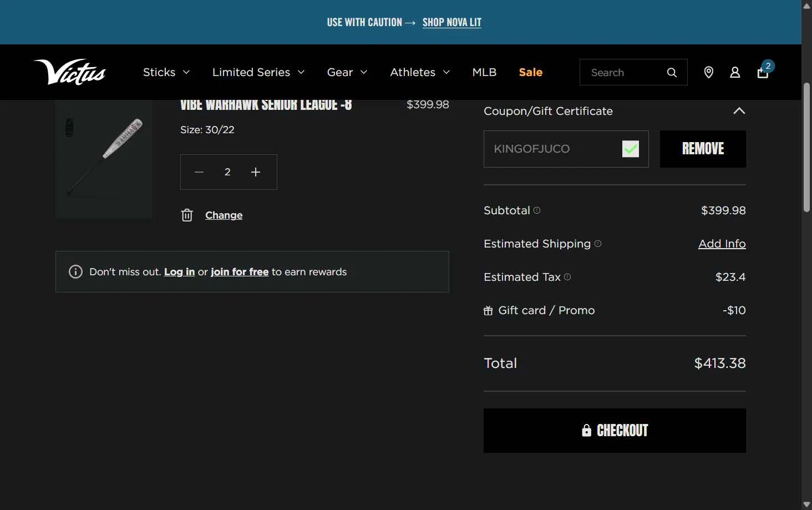Expand the Limited Series menu
Image resolution: width=812 pixels, height=510 pixels.
(258, 72)
